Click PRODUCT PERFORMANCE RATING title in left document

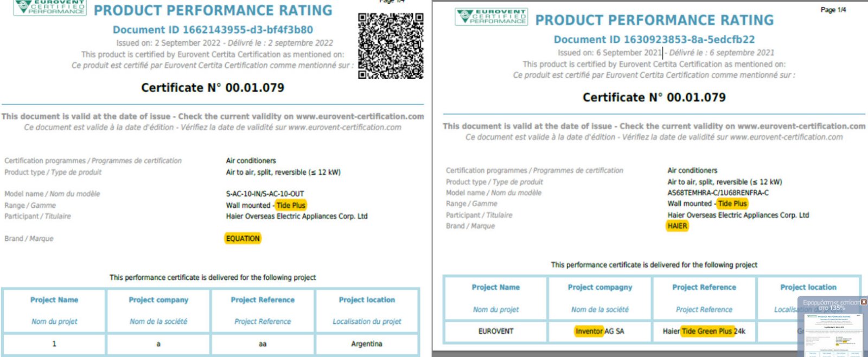[x=213, y=10]
